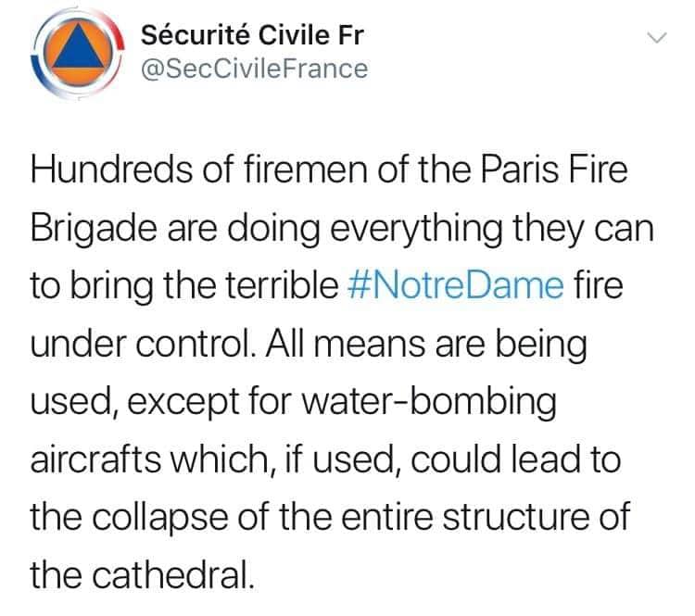The width and height of the screenshot is (695, 616).
Task: Click 'to bring the terrible' text
Action: coord(184,286)
